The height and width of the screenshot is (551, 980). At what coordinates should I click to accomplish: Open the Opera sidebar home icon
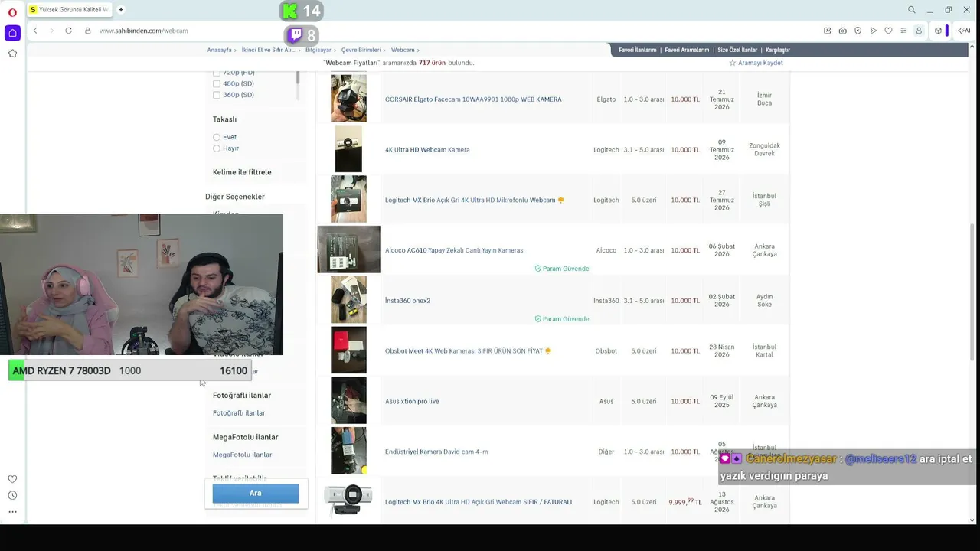coord(12,33)
